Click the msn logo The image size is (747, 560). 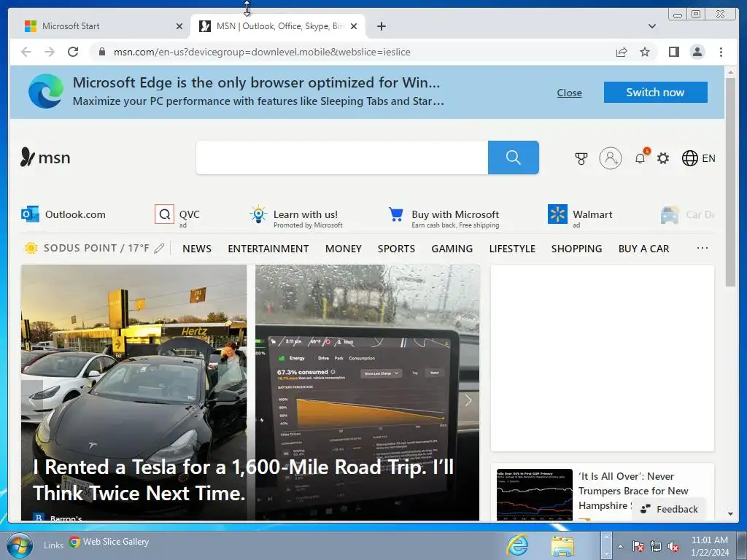pyautogui.click(x=45, y=157)
